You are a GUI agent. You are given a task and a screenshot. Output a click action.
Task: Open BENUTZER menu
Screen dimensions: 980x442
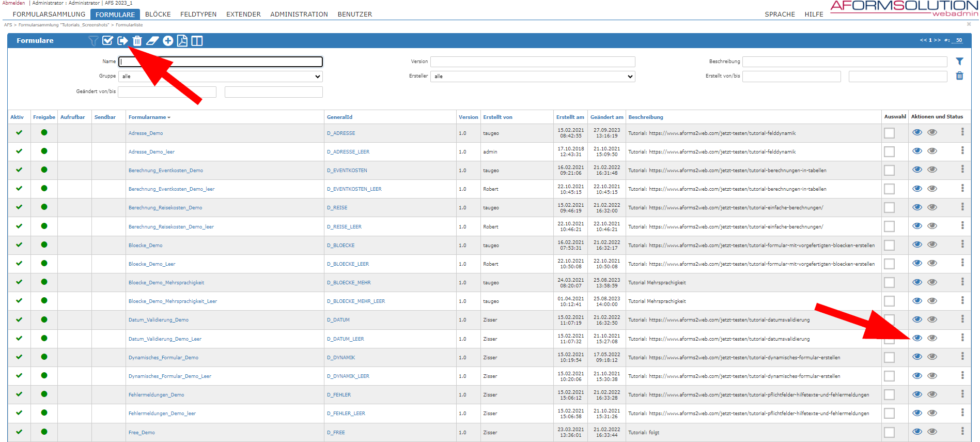click(355, 14)
